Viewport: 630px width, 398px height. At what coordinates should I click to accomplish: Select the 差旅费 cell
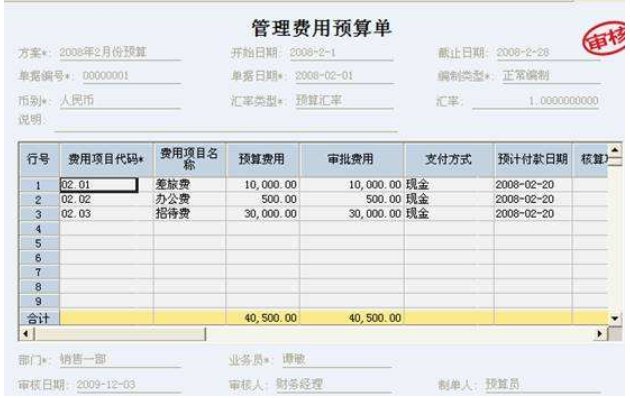pos(189,185)
